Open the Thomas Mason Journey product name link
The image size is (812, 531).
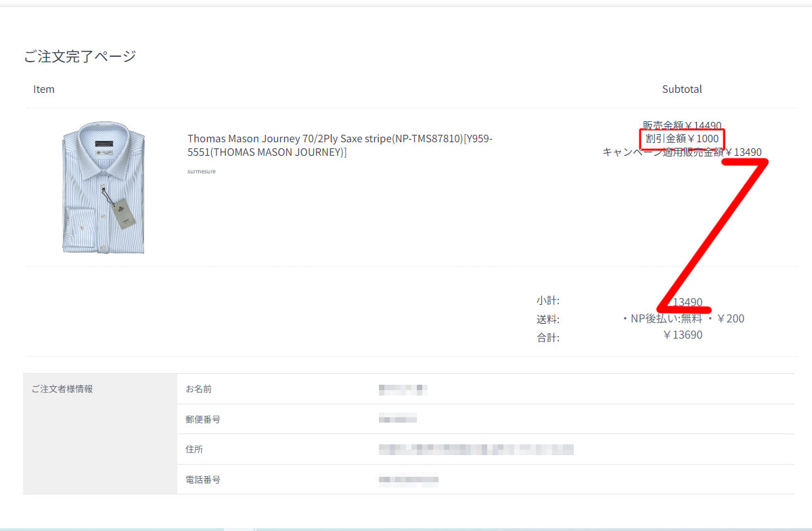tap(340, 145)
